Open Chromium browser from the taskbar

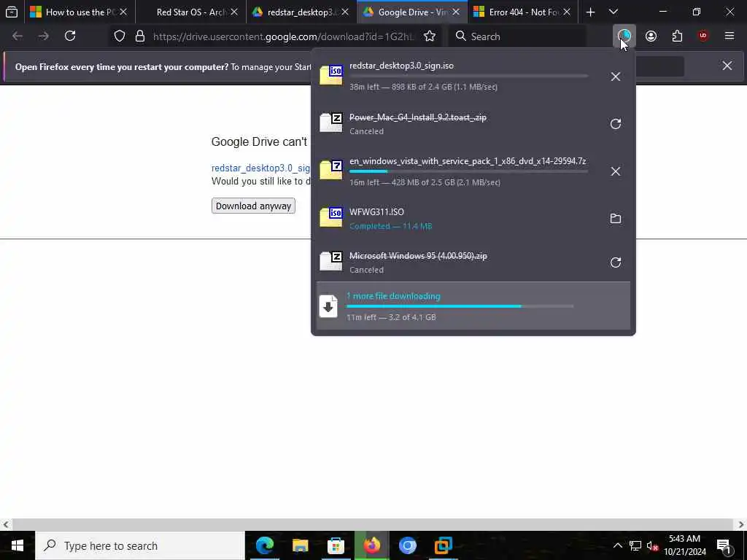[x=407, y=545]
